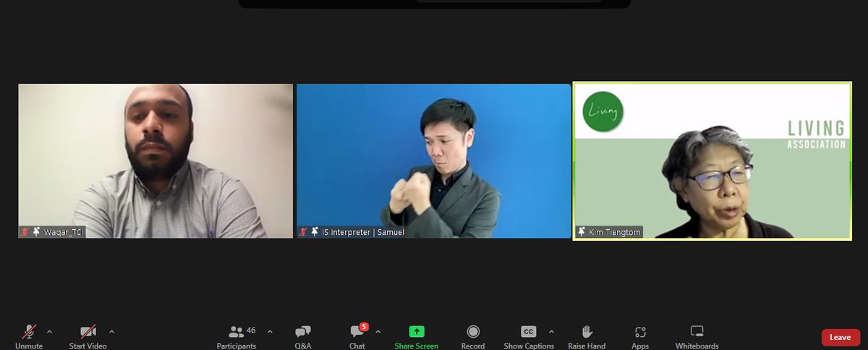The width and height of the screenshot is (868, 350).
Task: Click the Kim Tiengtom name label
Action: pos(614,233)
